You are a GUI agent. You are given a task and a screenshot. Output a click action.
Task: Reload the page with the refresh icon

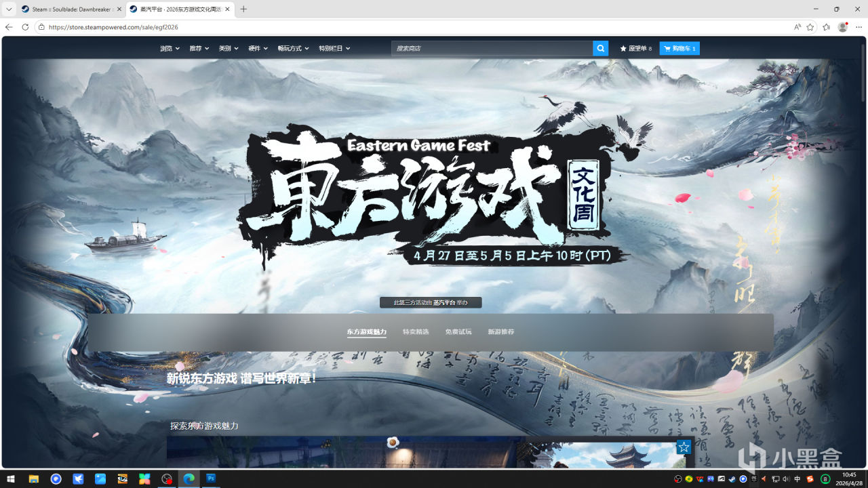[x=25, y=27]
